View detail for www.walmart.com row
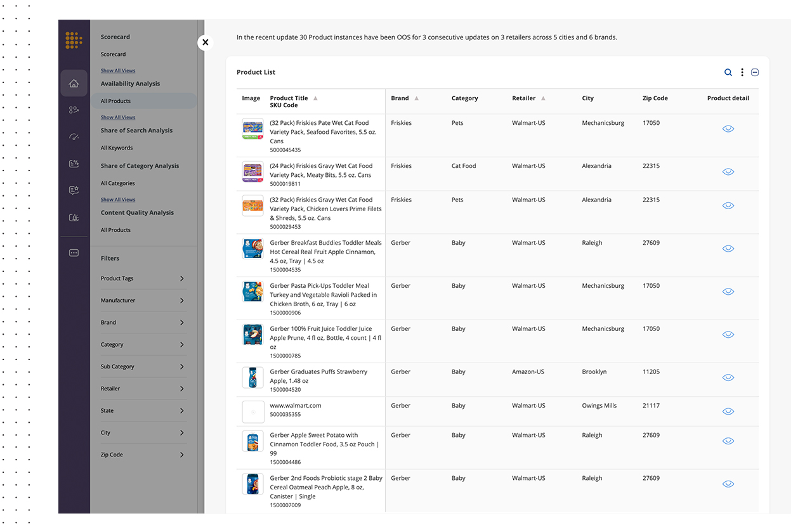The height and width of the screenshot is (530, 812). (x=728, y=411)
